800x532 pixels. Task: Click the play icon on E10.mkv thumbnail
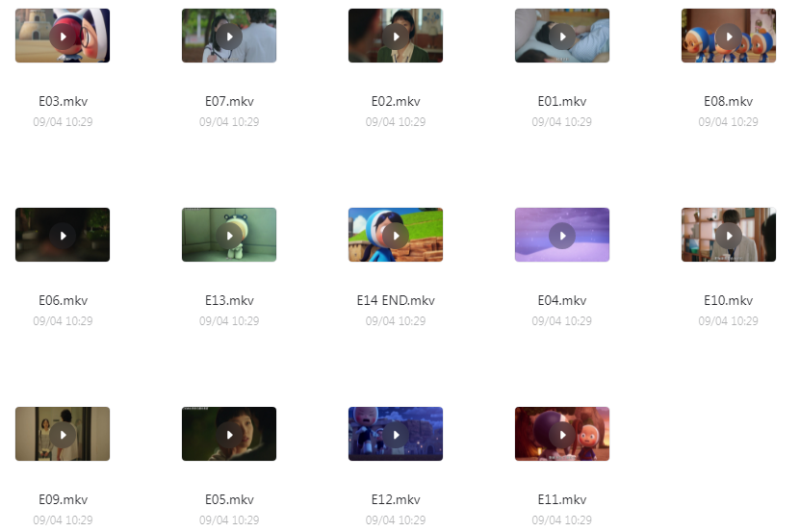(x=729, y=236)
